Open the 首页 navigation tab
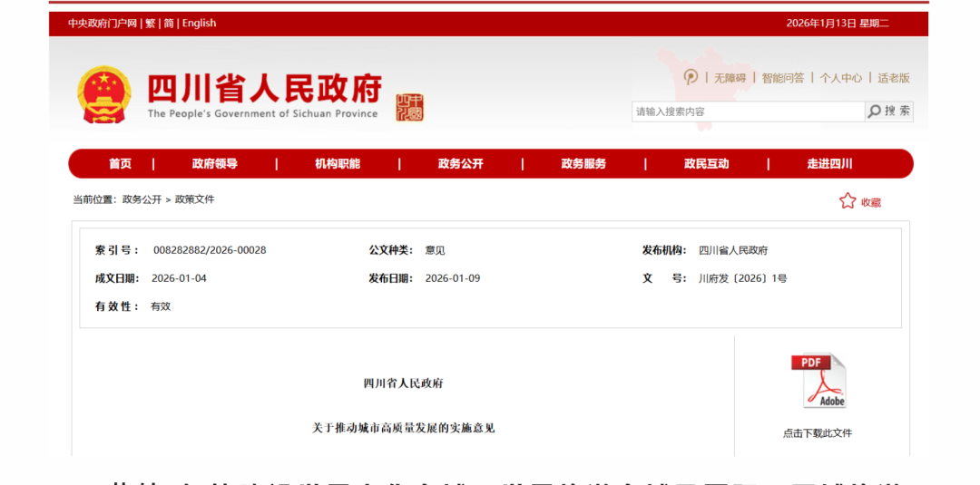The height and width of the screenshot is (485, 980). (120, 164)
